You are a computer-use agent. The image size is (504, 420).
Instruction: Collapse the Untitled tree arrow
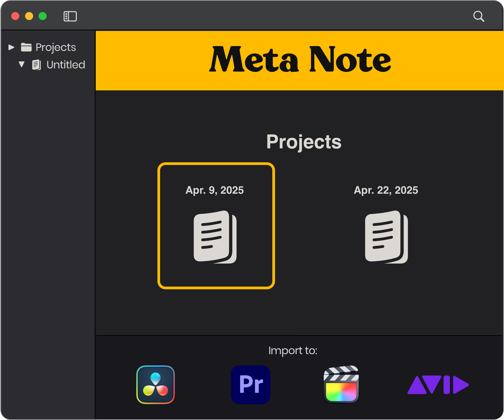tap(22, 64)
